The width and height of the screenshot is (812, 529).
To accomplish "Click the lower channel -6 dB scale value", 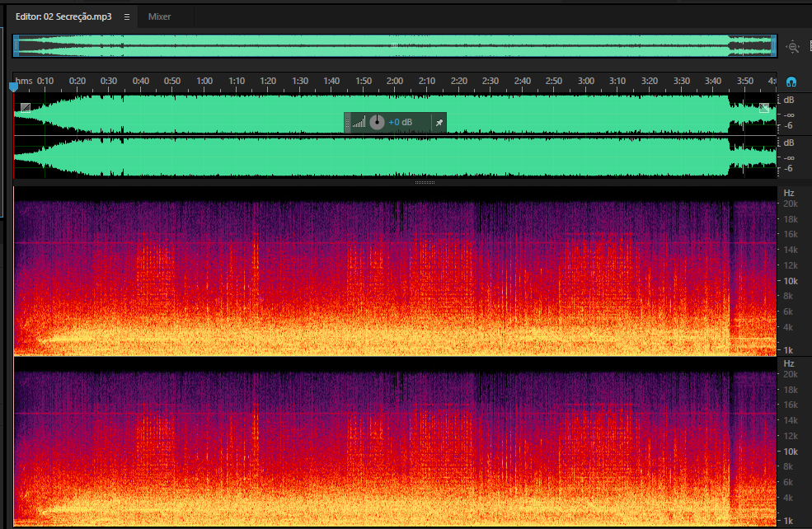I will (x=788, y=169).
